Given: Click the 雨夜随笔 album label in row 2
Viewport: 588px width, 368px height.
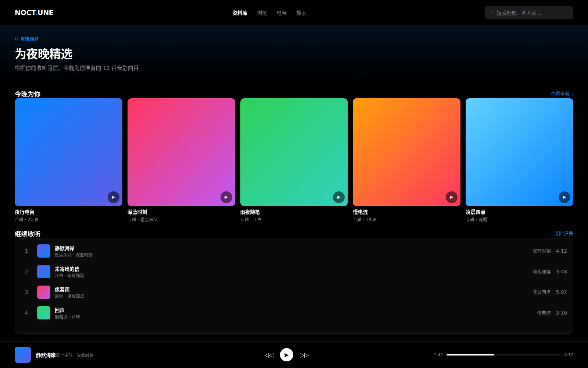Looking at the screenshot, I should 542,272.
